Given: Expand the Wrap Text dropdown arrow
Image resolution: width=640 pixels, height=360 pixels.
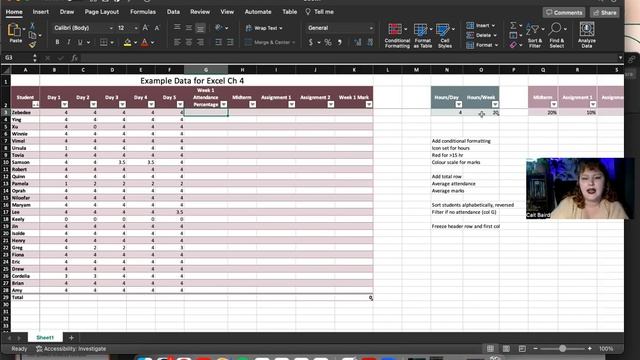Looking at the screenshot, I should pyautogui.click(x=281, y=28).
